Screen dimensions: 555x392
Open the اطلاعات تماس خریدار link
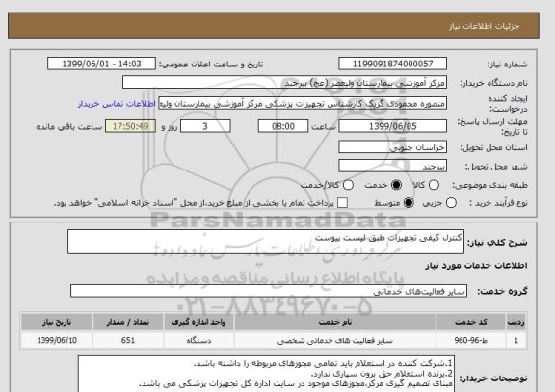click(117, 104)
